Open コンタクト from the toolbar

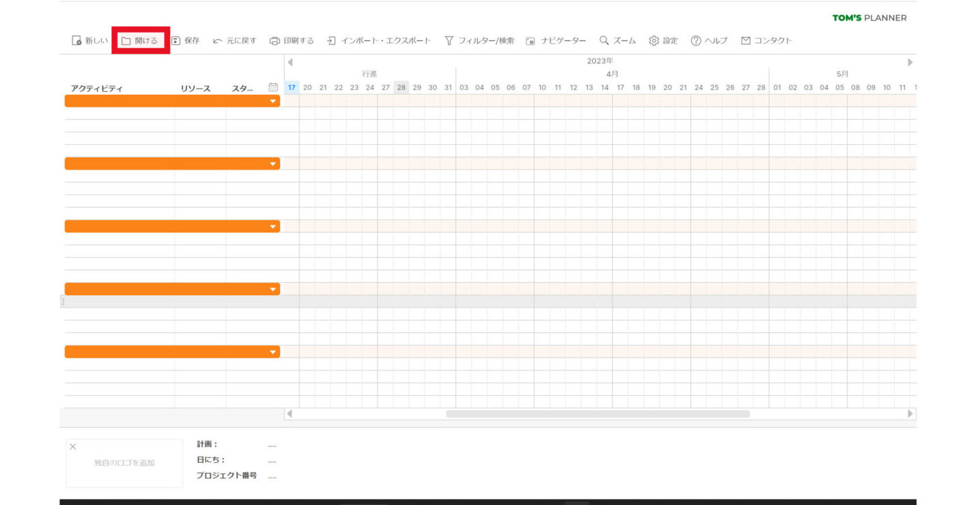[766, 40]
